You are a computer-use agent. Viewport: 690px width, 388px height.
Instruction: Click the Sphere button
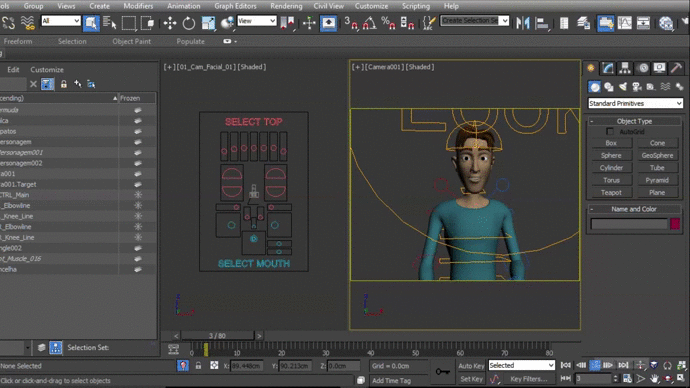pos(611,155)
